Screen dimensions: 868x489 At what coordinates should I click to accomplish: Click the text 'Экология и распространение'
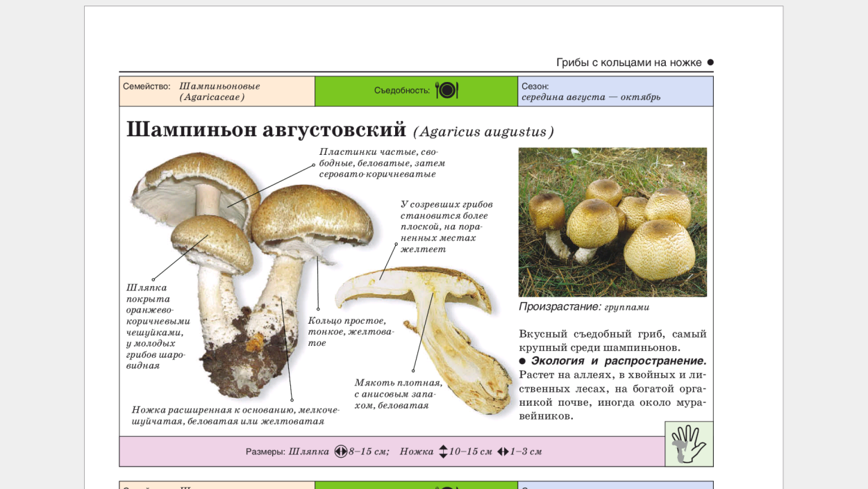pyautogui.click(x=618, y=360)
